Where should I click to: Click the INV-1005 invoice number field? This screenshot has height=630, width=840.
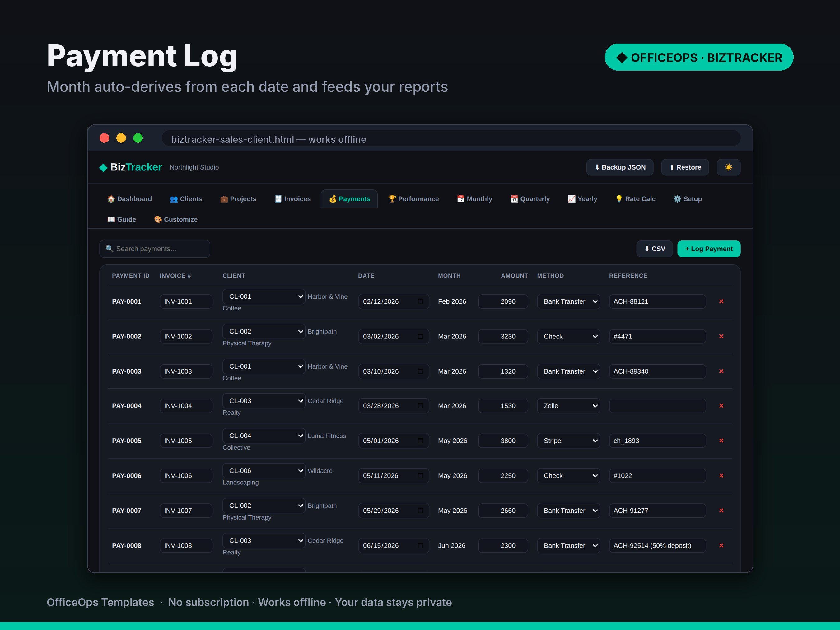point(186,441)
